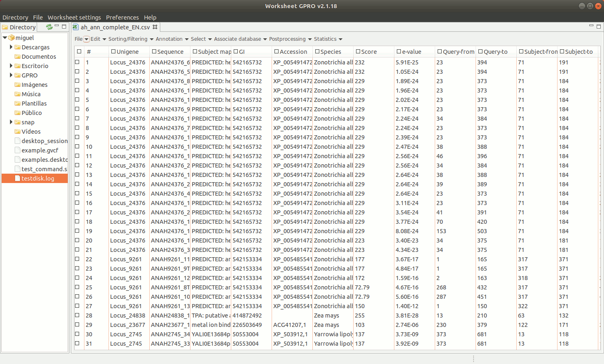Image resolution: width=604 pixels, height=364 pixels.
Task: Close the ah_ann_complete_EN.csv tab
Action: click(155, 27)
